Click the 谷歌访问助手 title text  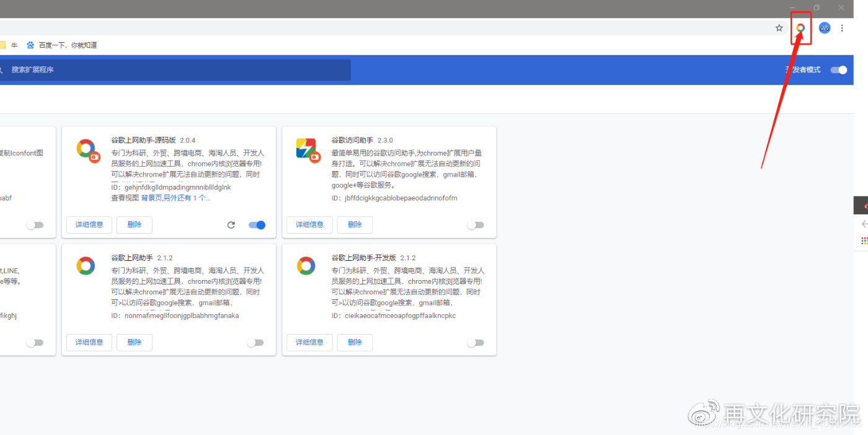pyautogui.click(x=352, y=141)
